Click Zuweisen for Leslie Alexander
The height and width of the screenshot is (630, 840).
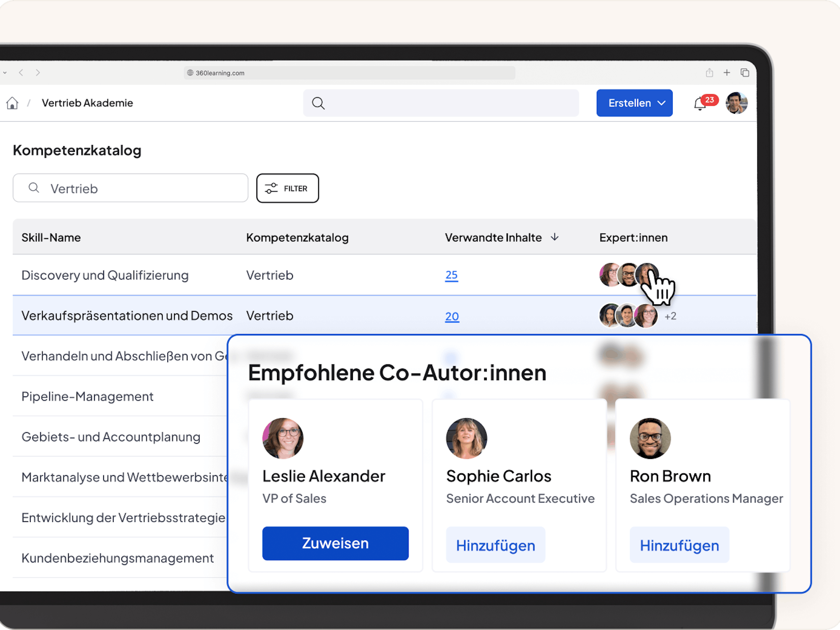(x=335, y=543)
